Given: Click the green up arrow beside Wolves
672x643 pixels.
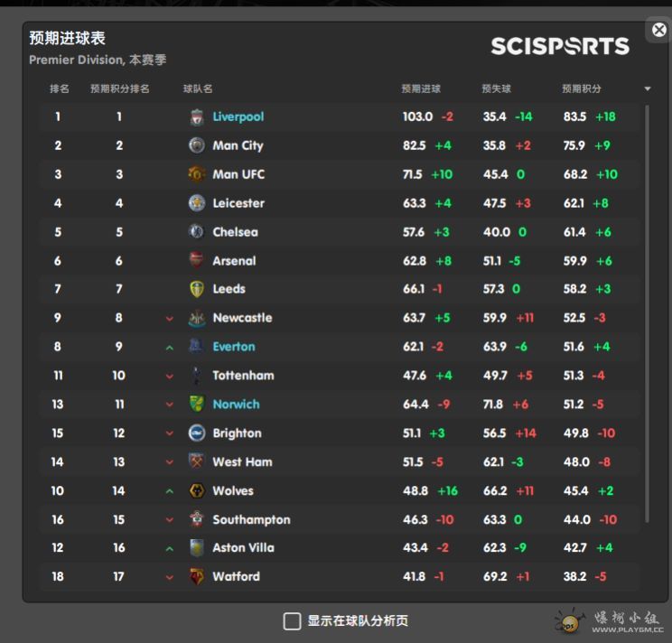Looking at the screenshot, I should [x=170, y=491].
